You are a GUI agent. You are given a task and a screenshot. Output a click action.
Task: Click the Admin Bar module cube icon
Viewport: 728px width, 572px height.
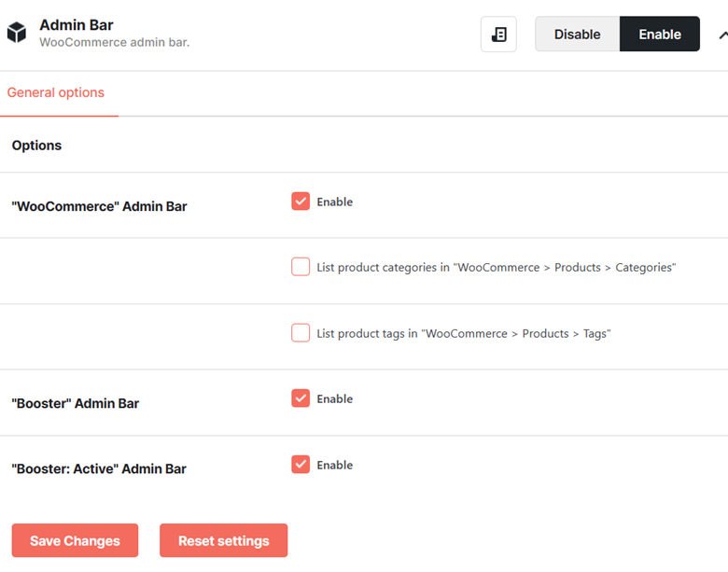(17, 32)
